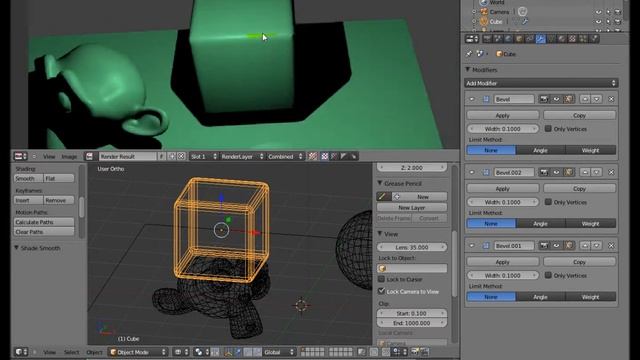Select None limit method for Bevel.001
The width and height of the screenshot is (640, 360).
(x=491, y=297)
